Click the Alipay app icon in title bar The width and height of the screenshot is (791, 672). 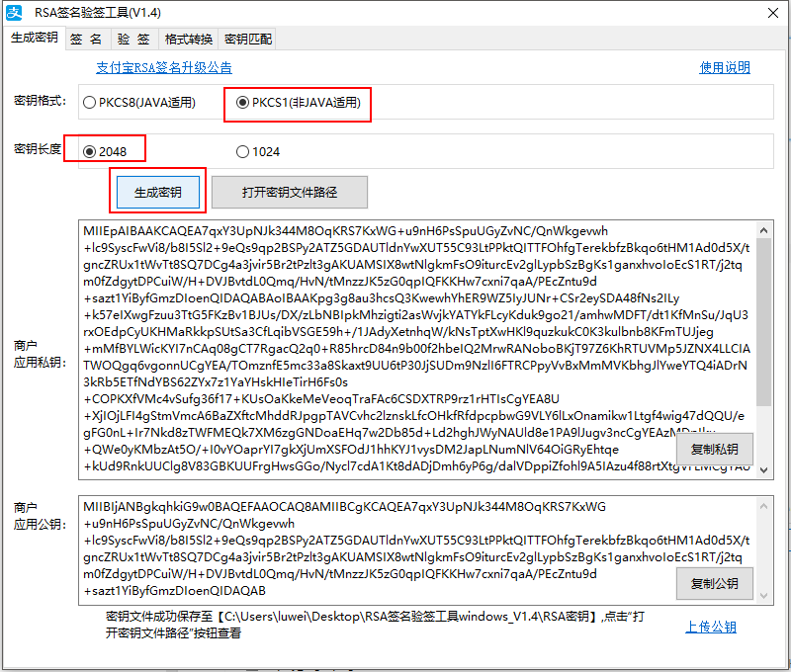point(14,13)
